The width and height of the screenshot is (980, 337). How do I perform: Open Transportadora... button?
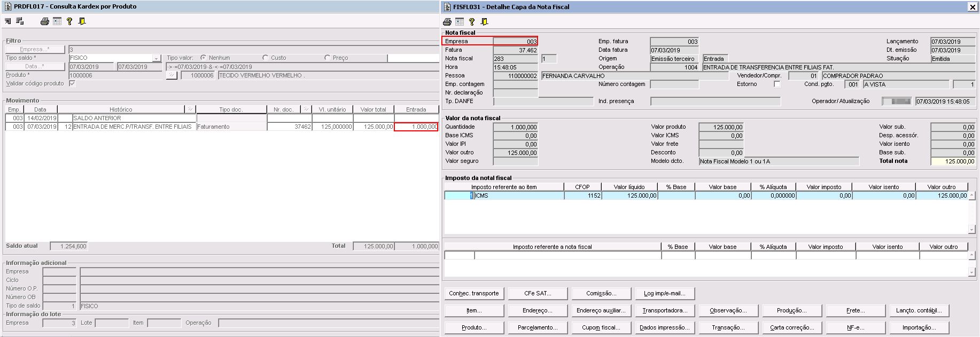point(665,310)
